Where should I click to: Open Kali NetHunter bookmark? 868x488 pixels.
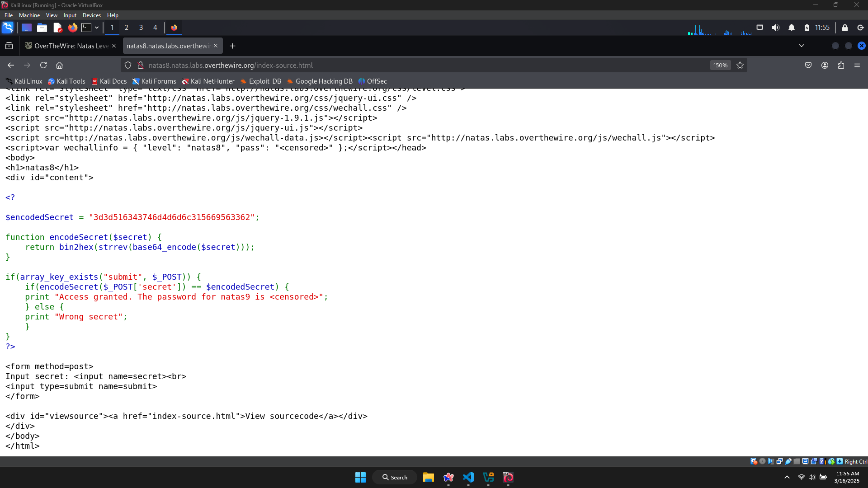pyautogui.click(x=208, y=81)
